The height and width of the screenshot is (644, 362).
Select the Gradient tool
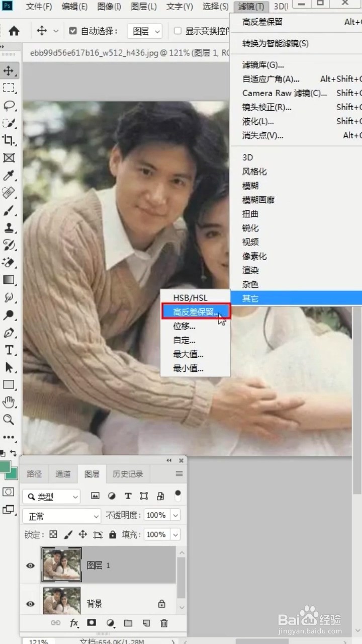9,280
